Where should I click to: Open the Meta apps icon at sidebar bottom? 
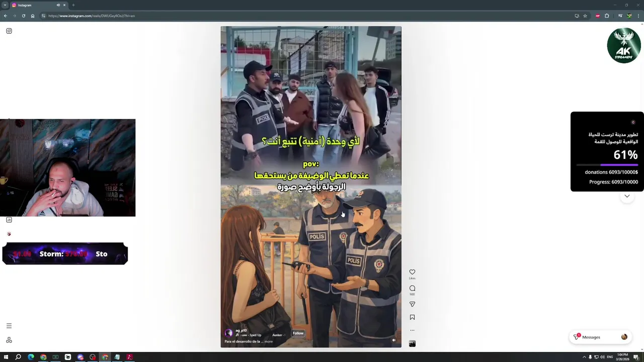[9, 340]
